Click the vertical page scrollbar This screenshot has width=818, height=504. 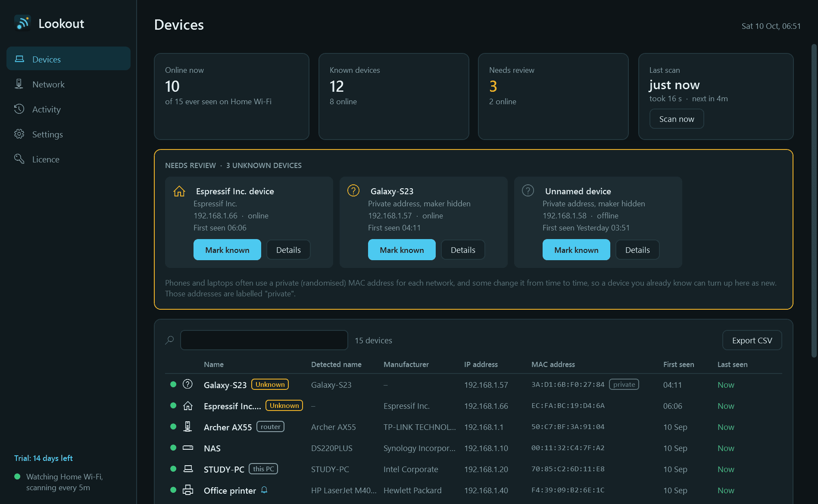click(814, 201)
